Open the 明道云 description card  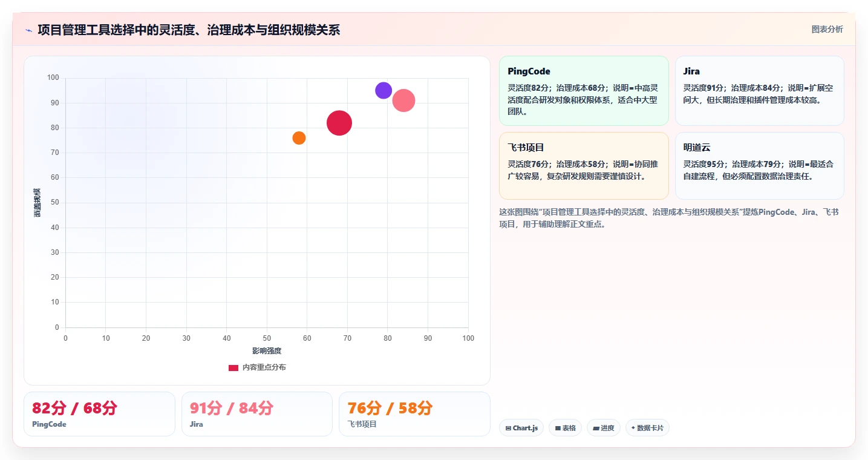click(759, 166)
